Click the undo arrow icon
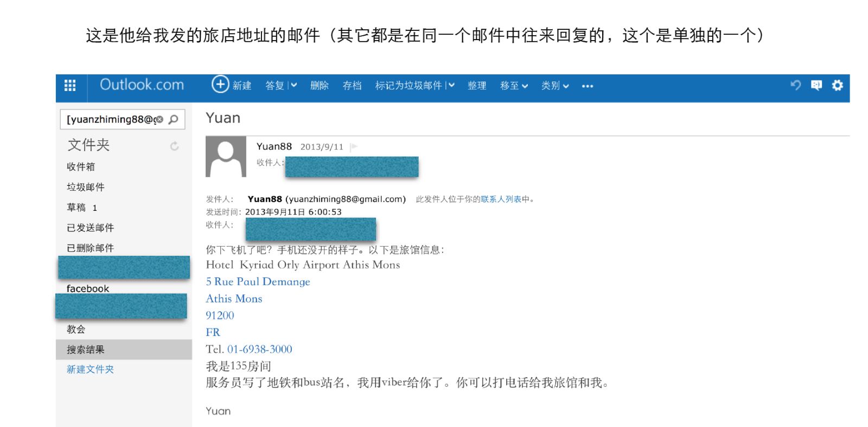This screenshot has height=427, width=868. [x=795, y=85]
